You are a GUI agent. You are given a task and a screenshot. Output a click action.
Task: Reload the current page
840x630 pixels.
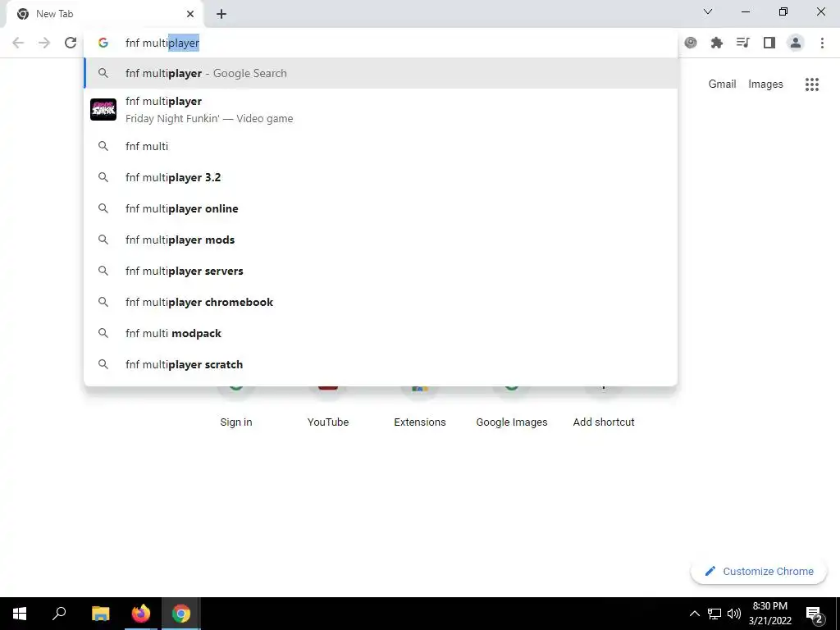(x=71, y=43)
